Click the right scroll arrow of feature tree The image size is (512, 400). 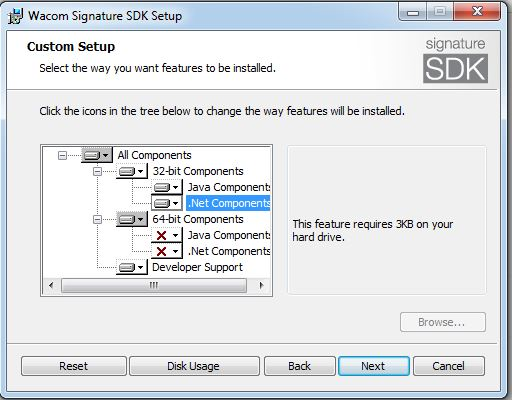point(262,285)
